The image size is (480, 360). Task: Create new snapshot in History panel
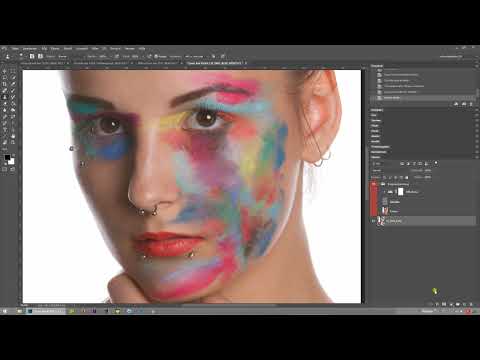coord(464,104)
